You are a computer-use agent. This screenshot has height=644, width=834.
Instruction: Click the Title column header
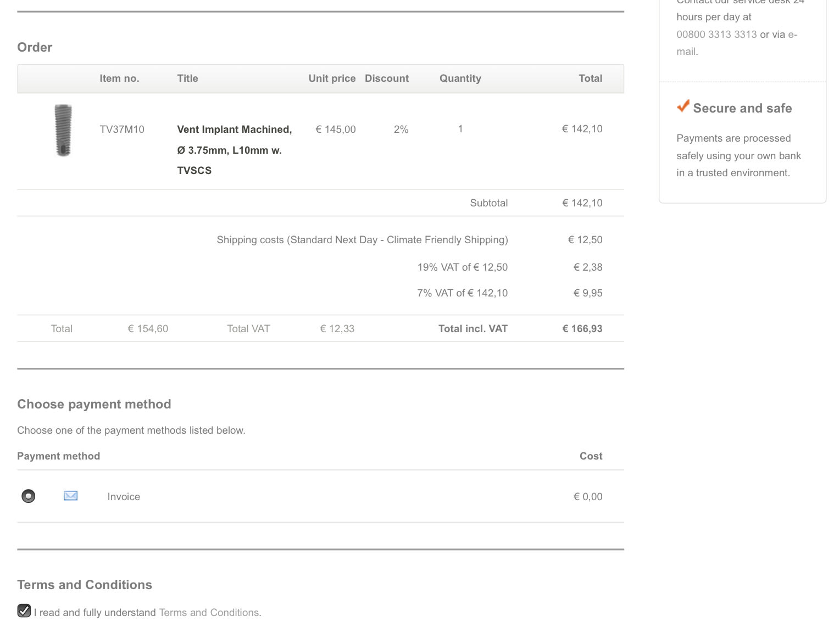187,79
